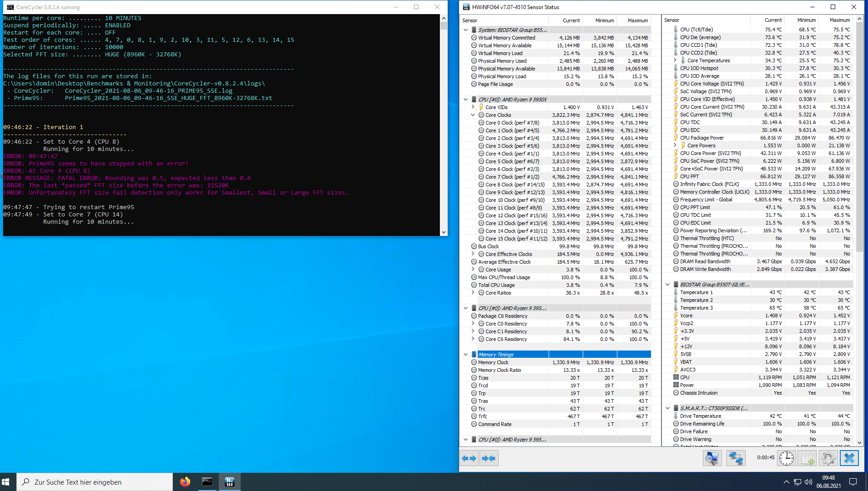Select the Max CPU/Thread Usage row

(556, 277)
